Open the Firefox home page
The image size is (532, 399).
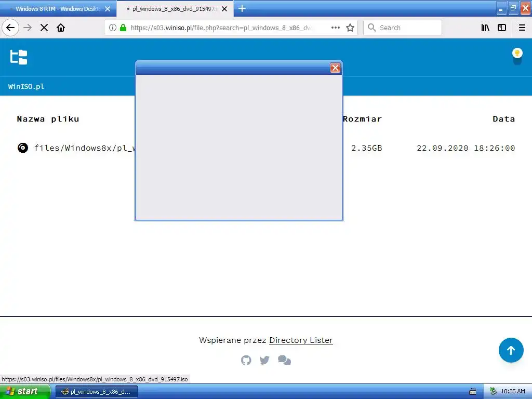pos(61,28)
